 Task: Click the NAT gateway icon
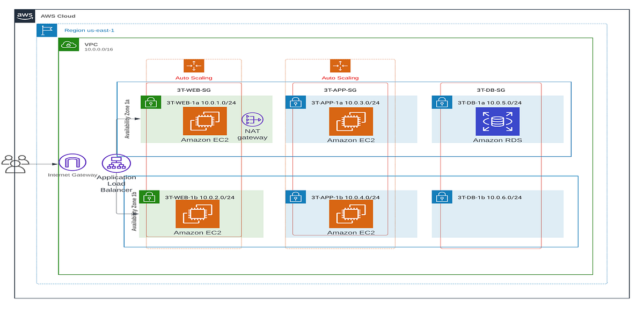(252, 120)
